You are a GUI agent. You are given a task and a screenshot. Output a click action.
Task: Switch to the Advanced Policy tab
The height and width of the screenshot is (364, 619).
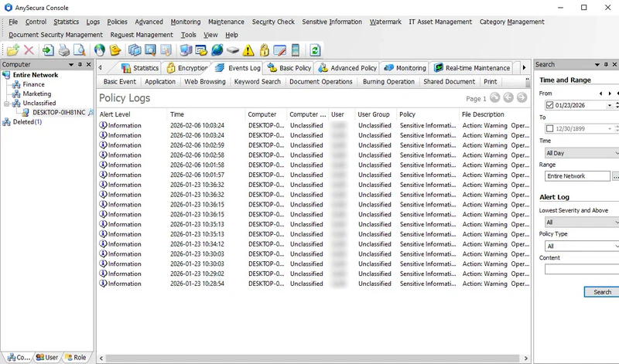[347, 68]
